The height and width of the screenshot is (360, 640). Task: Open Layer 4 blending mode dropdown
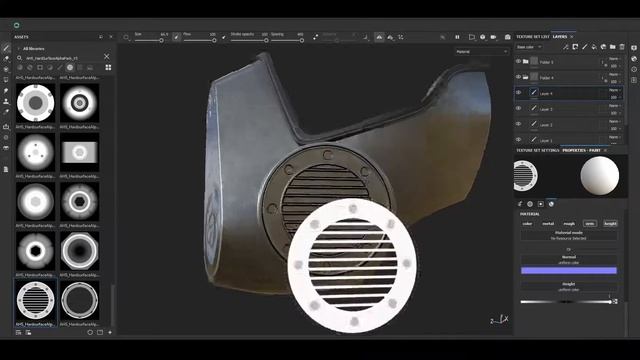614,90
